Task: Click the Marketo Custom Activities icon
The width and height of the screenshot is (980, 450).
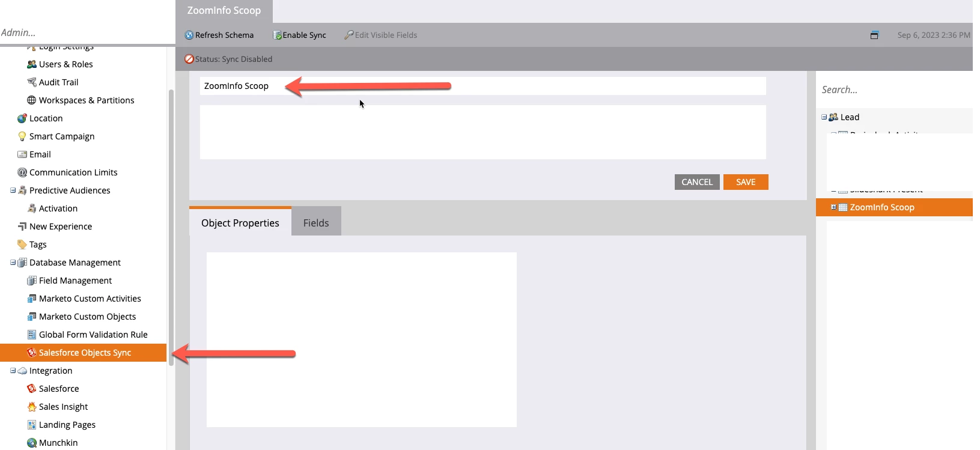Action: pos(32,299)
